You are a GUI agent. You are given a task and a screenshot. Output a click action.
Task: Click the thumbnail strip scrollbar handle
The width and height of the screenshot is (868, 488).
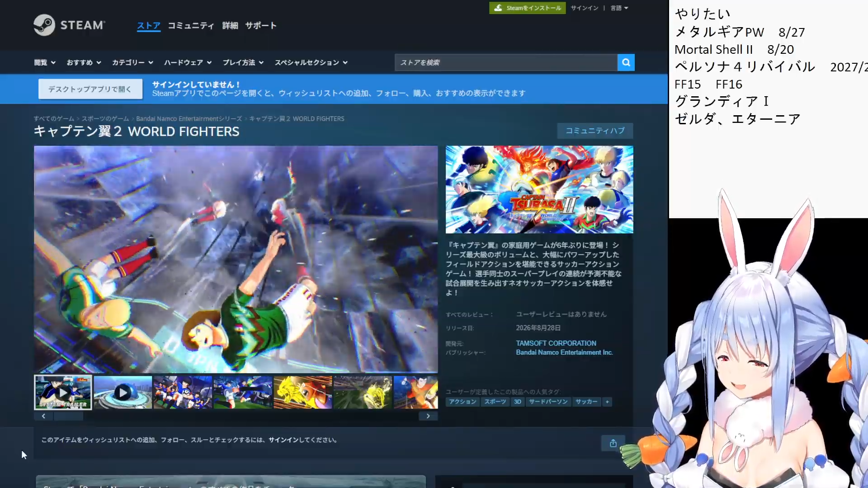click(x=68, y=416)
